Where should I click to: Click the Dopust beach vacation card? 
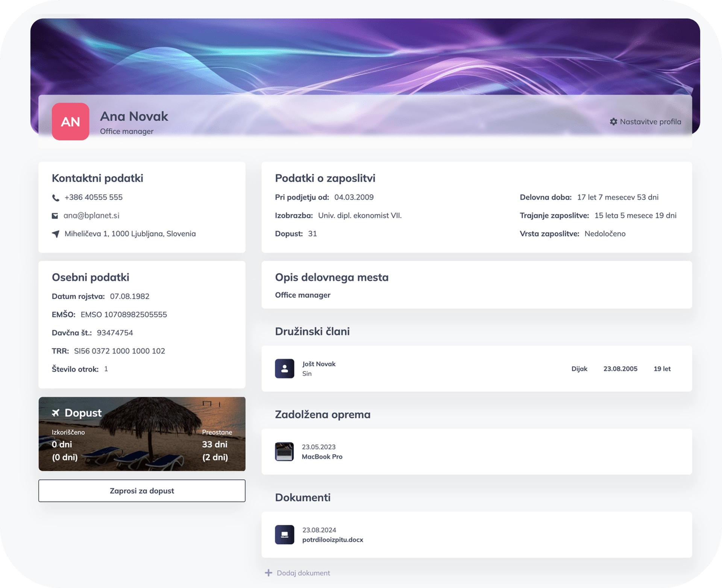[142, 434]
